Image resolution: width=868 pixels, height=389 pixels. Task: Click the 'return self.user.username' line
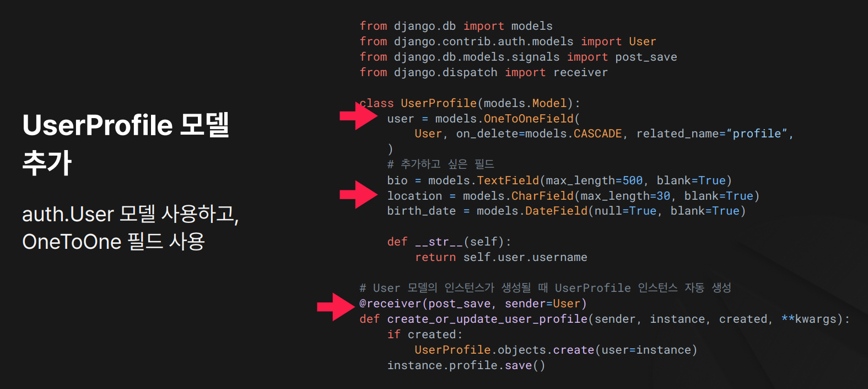click(500, 257)
